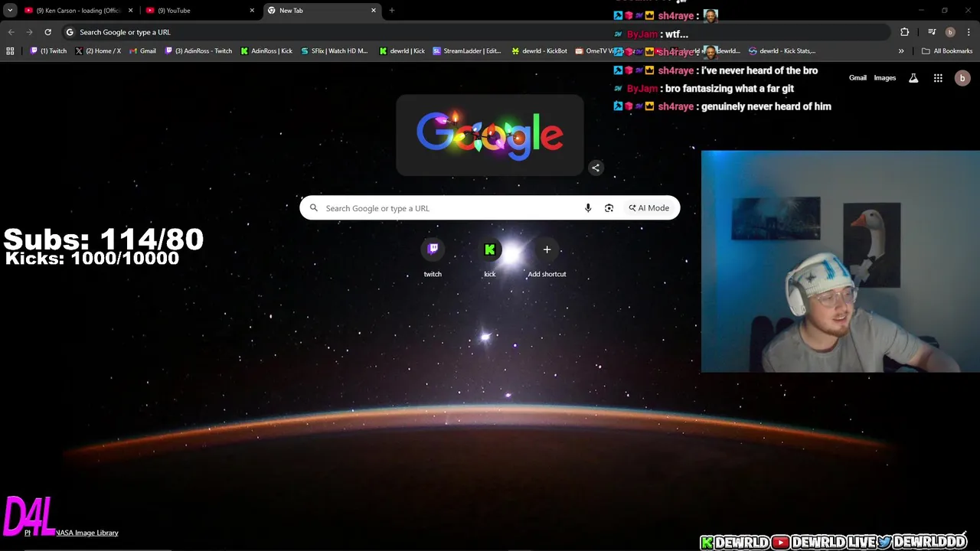Open the tab search dropdown arrow
This screenshot has width=980, height=551.
(x=10, y=11)
